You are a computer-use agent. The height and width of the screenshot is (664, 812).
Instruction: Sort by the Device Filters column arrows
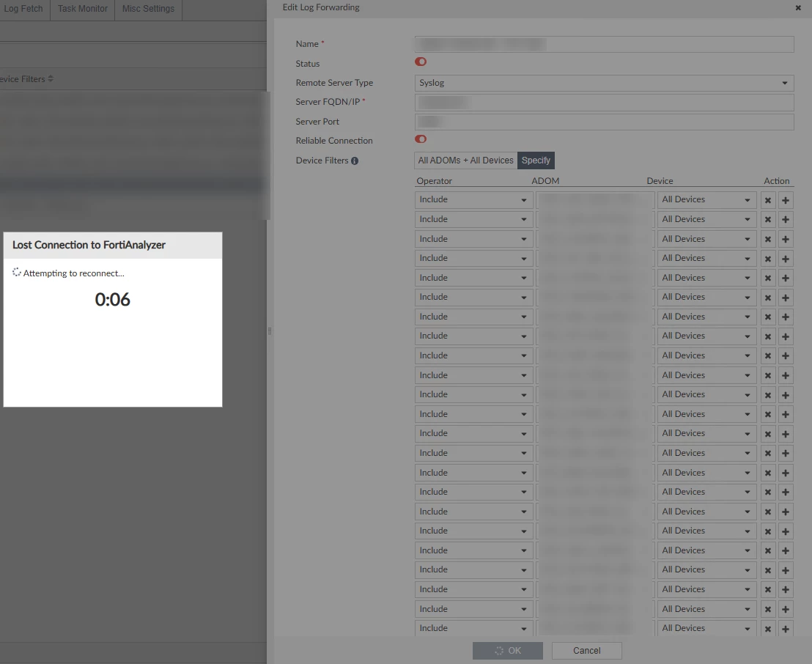[51, 78]
